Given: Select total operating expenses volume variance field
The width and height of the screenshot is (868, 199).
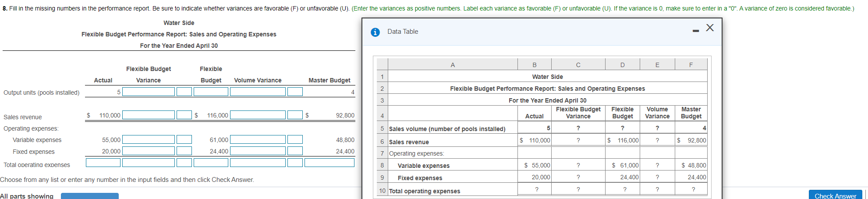Looking at the screenshot, I should tap(258, 163).
